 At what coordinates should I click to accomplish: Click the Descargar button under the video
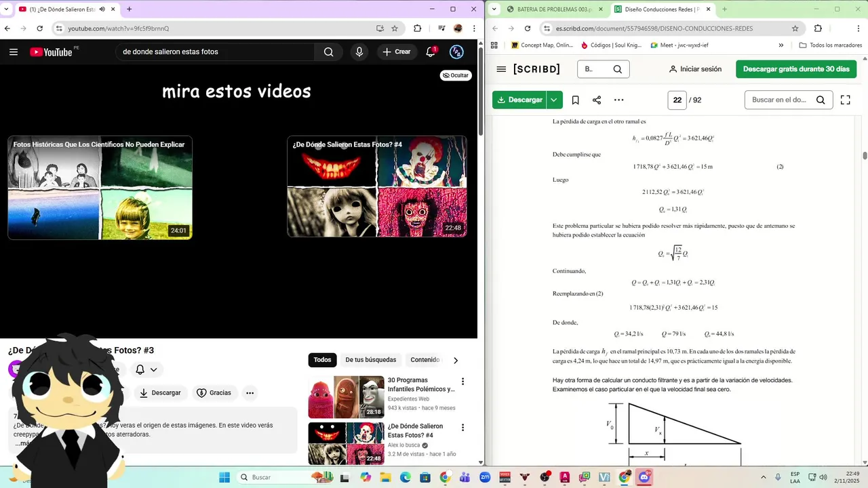[160, 392]
